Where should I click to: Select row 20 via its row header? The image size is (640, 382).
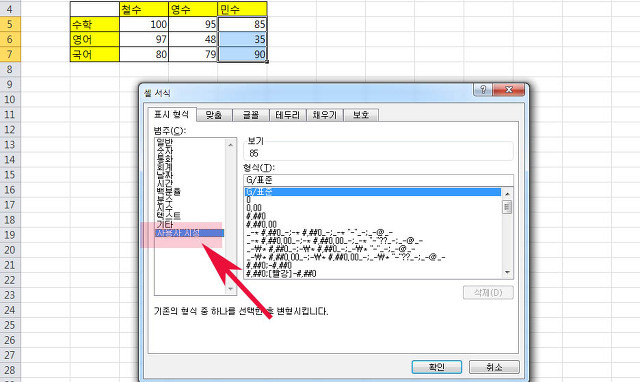click(10, 250)
